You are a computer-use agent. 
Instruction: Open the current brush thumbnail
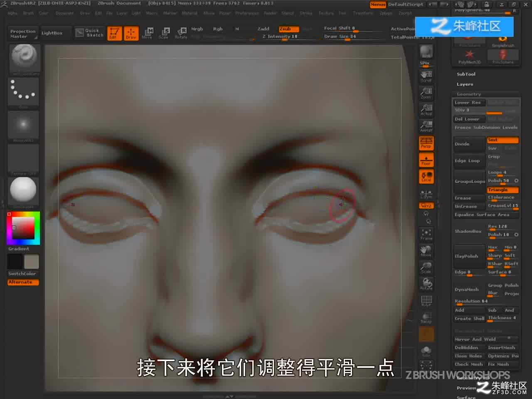(x=24, y=59)
